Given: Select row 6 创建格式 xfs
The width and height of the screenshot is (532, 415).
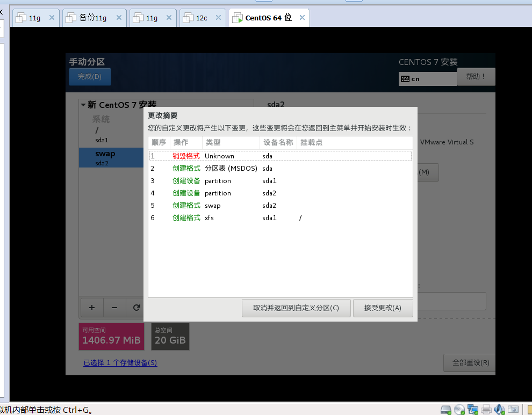Looking at the screenshot, I should [281, 217].
